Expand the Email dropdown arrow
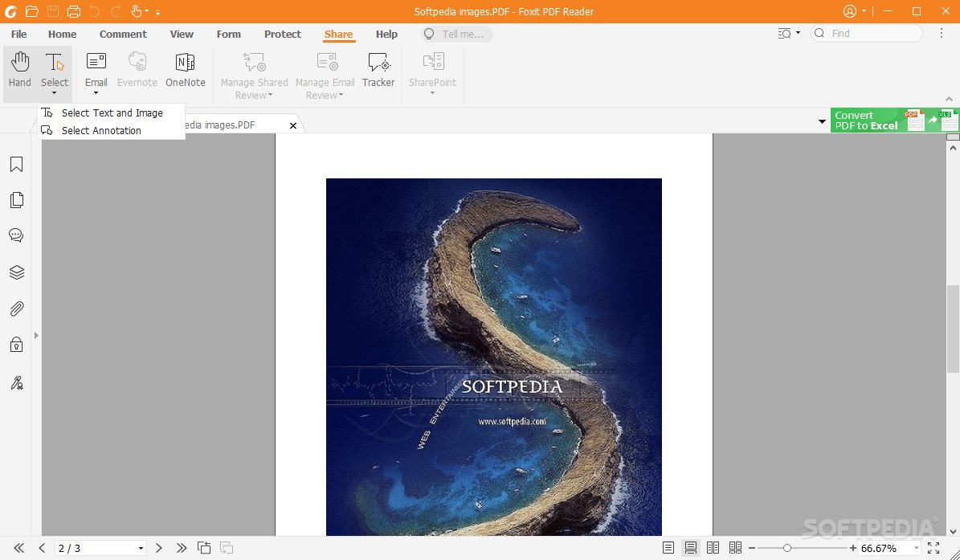 tap(96, 93)
